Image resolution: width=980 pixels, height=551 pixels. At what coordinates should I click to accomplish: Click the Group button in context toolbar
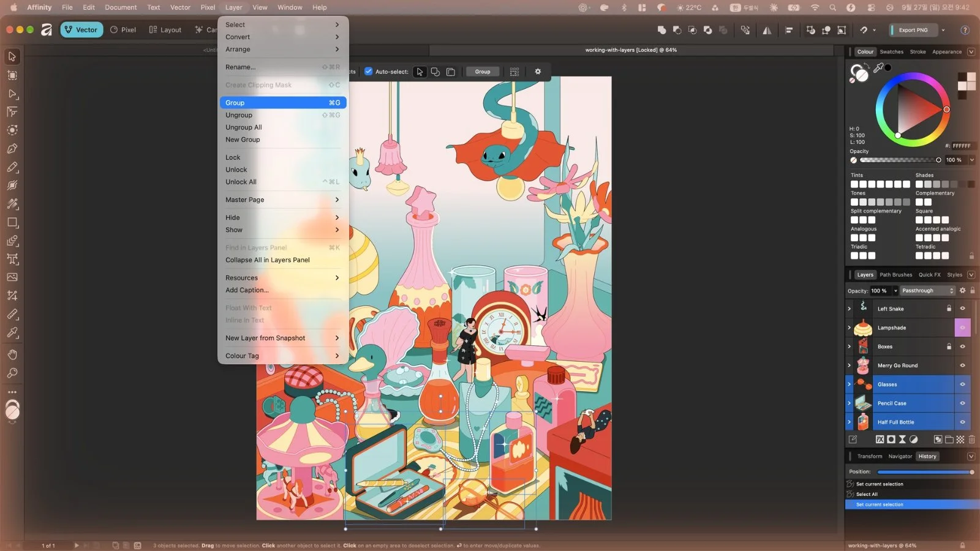(x=483, y=72)
